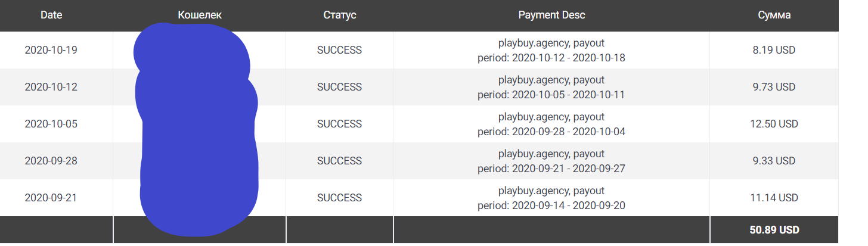Click the Сумма column header
Viewport: 868px width, 246px height.
[x=774, y=15]
